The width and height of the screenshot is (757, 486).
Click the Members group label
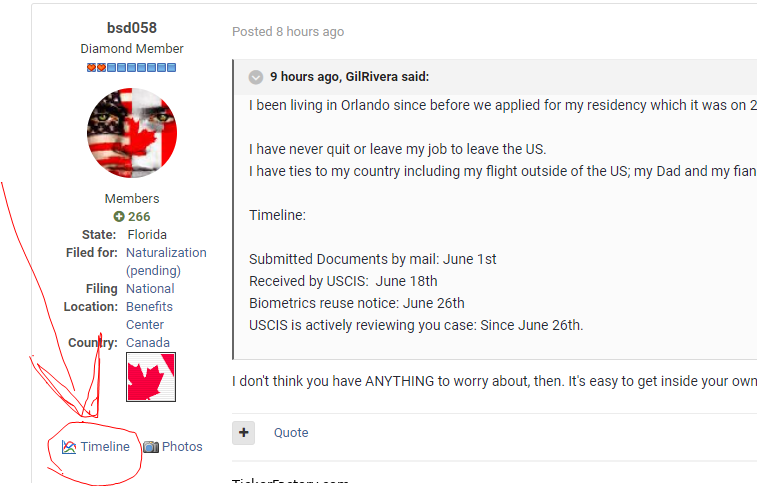tap(131, 199)
